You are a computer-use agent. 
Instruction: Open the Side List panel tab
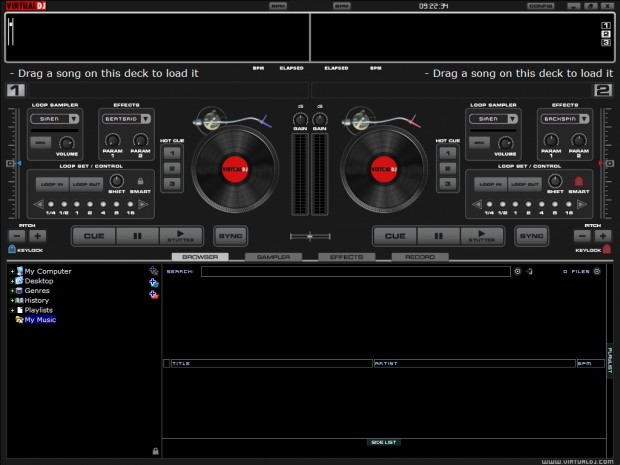pos(384,442)
